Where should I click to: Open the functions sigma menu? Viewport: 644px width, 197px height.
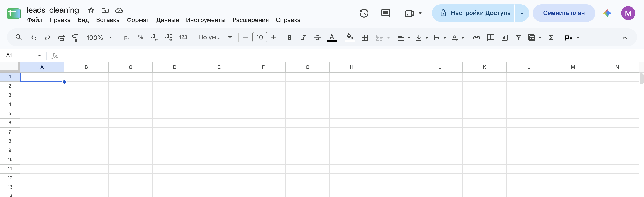click(551, 37)
